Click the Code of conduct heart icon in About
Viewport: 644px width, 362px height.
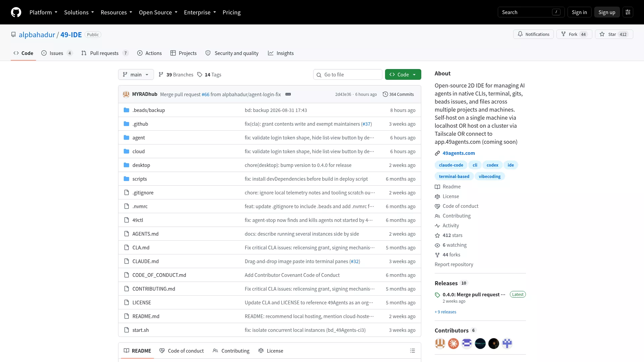(x=437, y=206)
